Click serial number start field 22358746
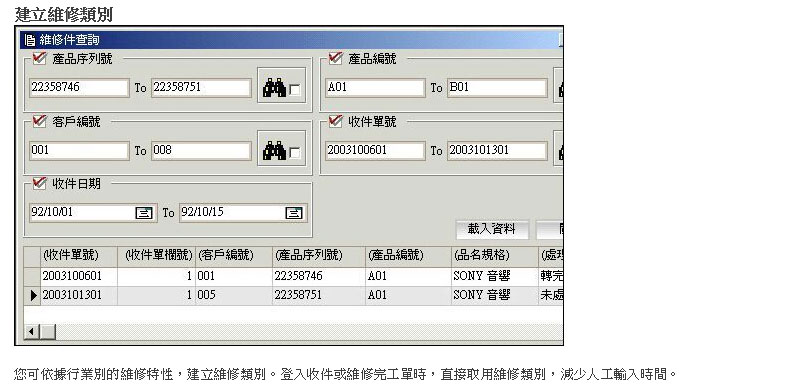 (79, 88)
